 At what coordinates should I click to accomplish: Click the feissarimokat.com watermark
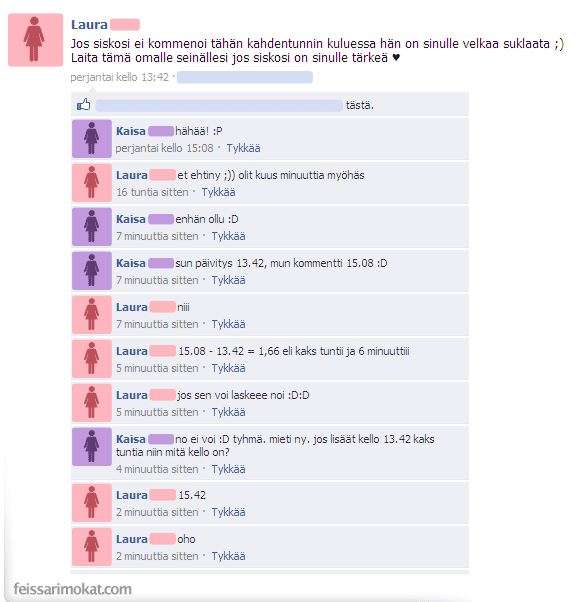73,589
